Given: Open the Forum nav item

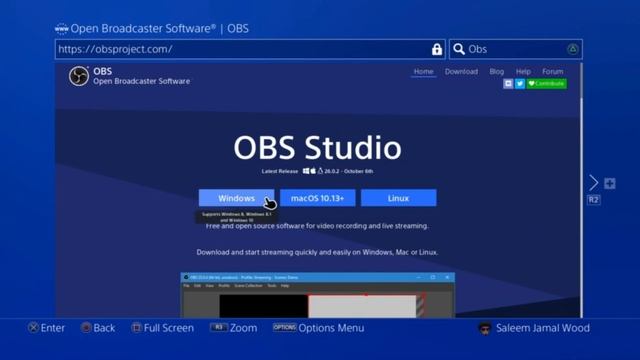Looking at the screenshot, I should coord(553,71).
